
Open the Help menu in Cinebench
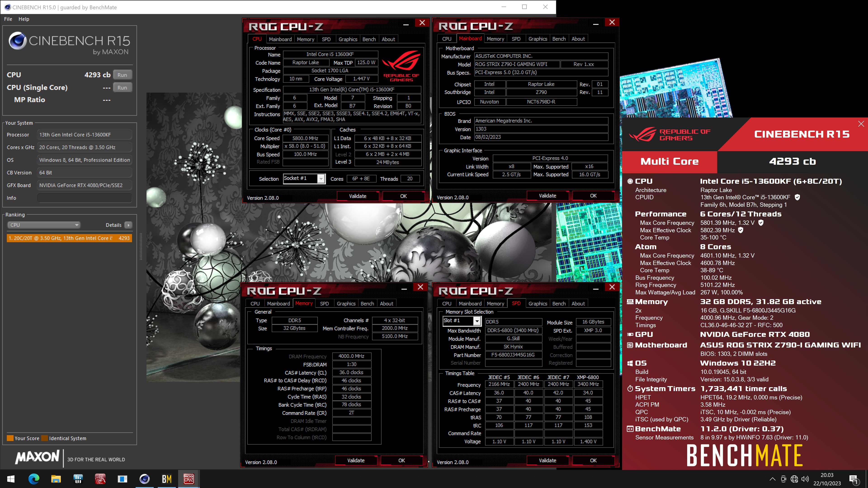pyautogui.click(x=24, y=19)
